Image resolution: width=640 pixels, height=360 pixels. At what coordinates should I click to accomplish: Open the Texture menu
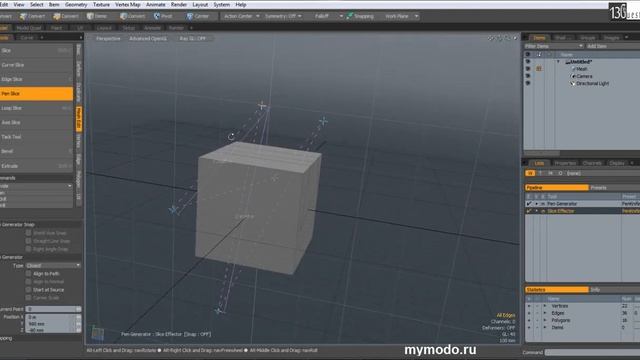tap(101, 4)
